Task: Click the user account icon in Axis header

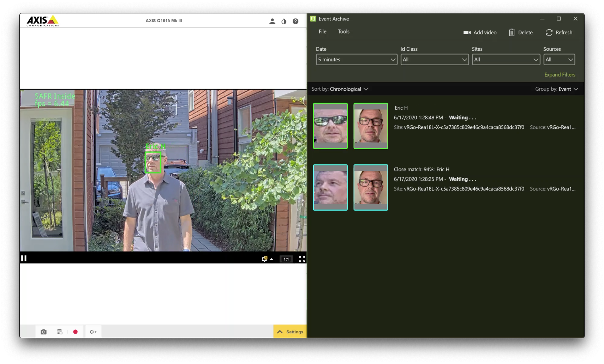Action: click(x=272, y=21)
